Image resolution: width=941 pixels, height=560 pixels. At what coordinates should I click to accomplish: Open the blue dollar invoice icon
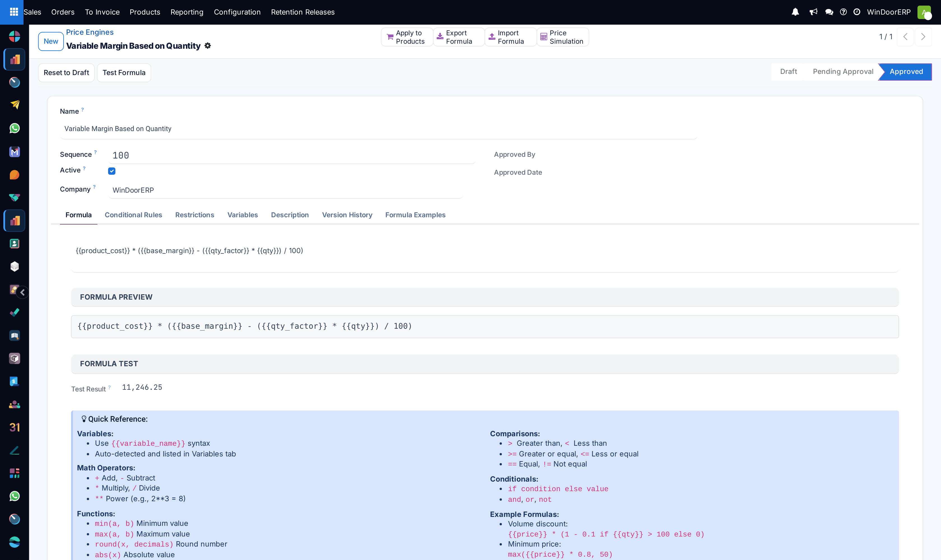click(x=14, y=381)
